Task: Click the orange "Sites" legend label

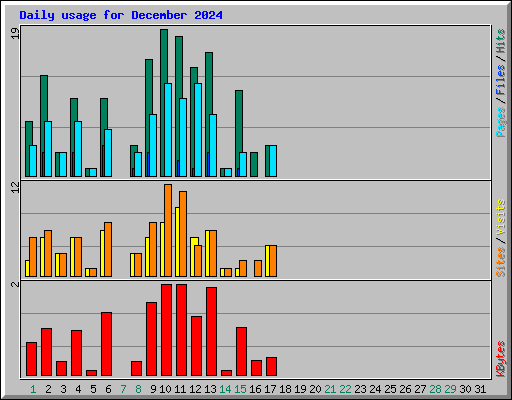Action: pyautogui.click(x=500, y=262)
